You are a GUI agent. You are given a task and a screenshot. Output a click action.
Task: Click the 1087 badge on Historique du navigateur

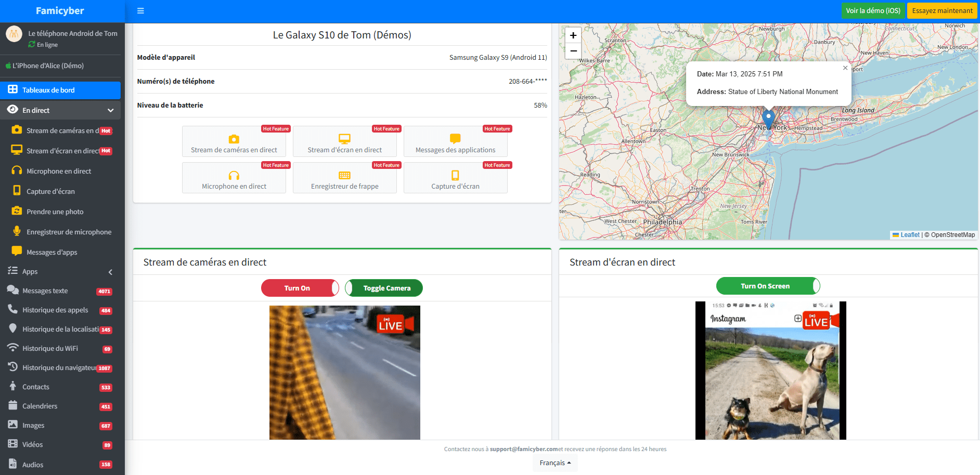tap(105, 368)
